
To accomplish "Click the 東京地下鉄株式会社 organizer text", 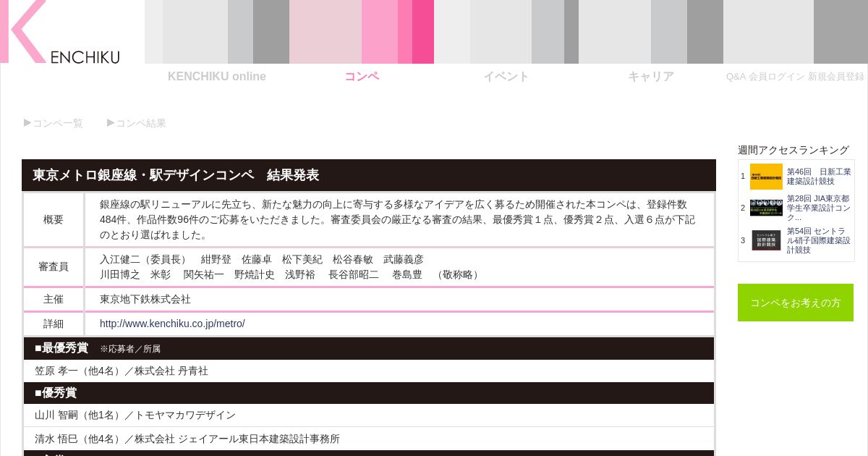I will [145, 299].
